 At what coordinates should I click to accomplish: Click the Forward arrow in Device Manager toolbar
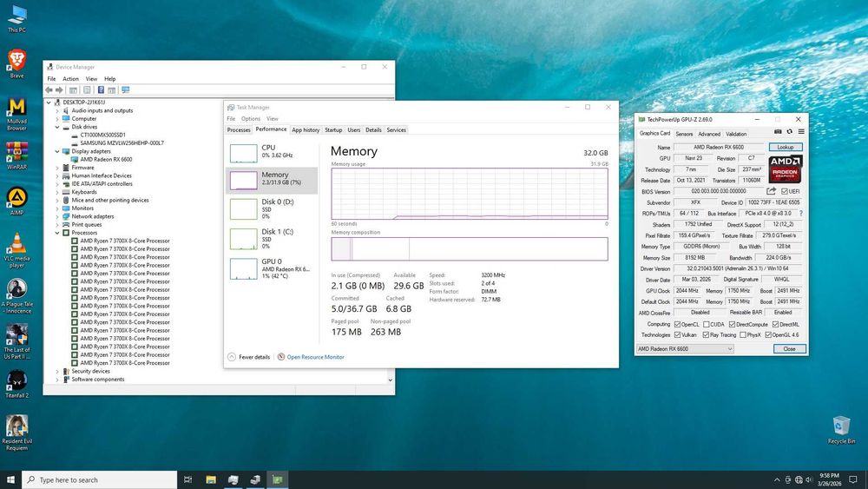(x=59, y=89)
